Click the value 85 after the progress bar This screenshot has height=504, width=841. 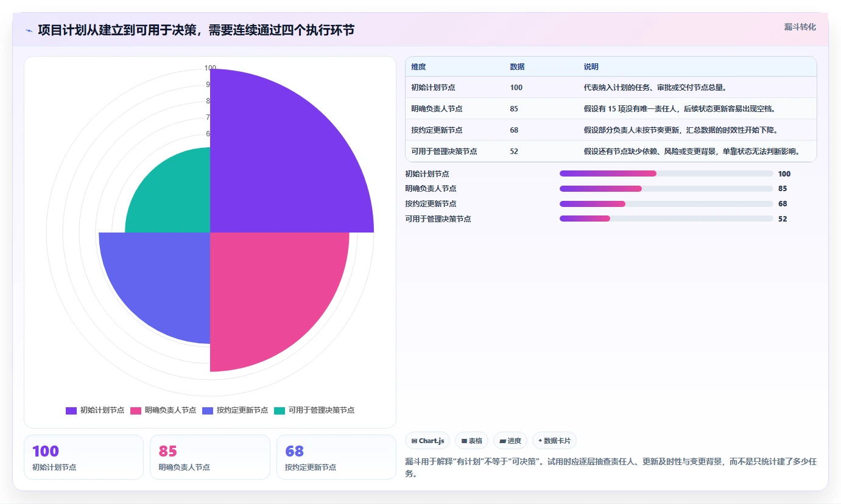(783, 189)
